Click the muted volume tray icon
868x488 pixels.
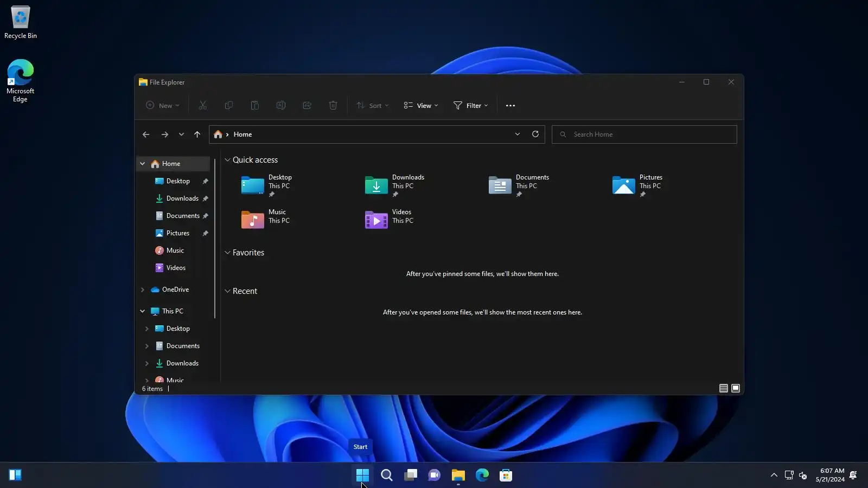click(x=803, y=476)
